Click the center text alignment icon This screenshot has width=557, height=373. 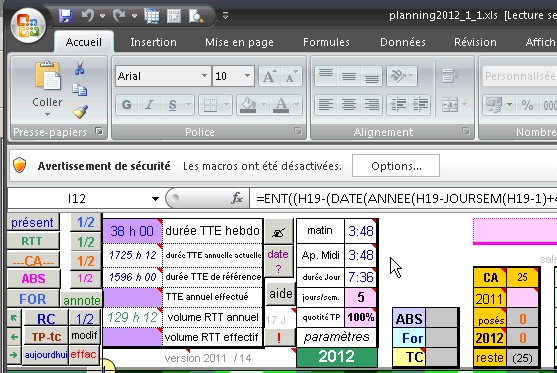(x=349, y=105)
